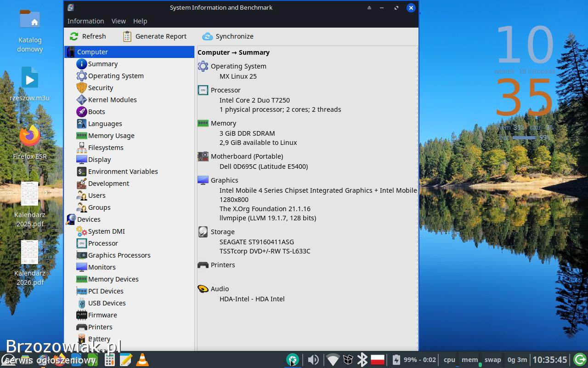Open the Help menu

coord(140,21)
